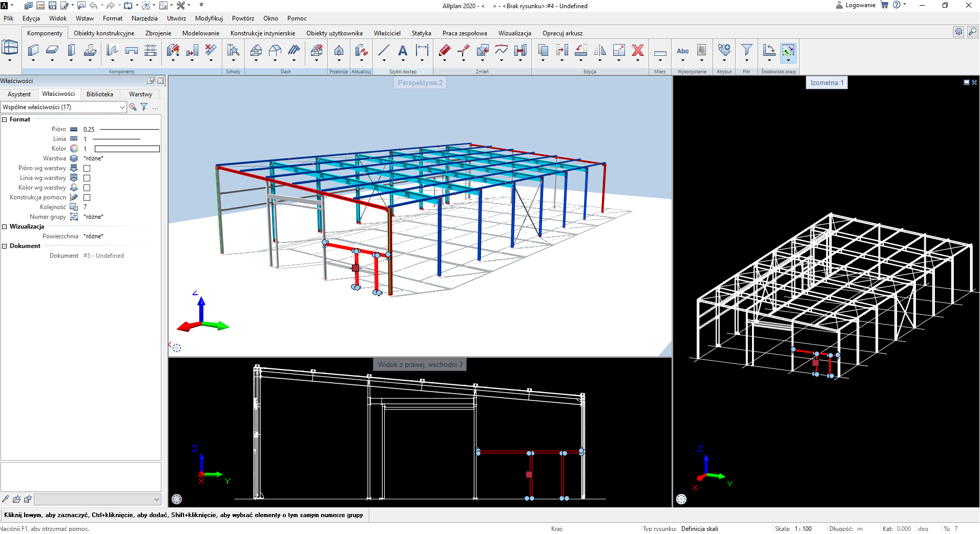The height and width of the screenshot is (534, 980).
Task: Toggle the 'Kolor wg warstwy' checkbox
Action: 87,188
